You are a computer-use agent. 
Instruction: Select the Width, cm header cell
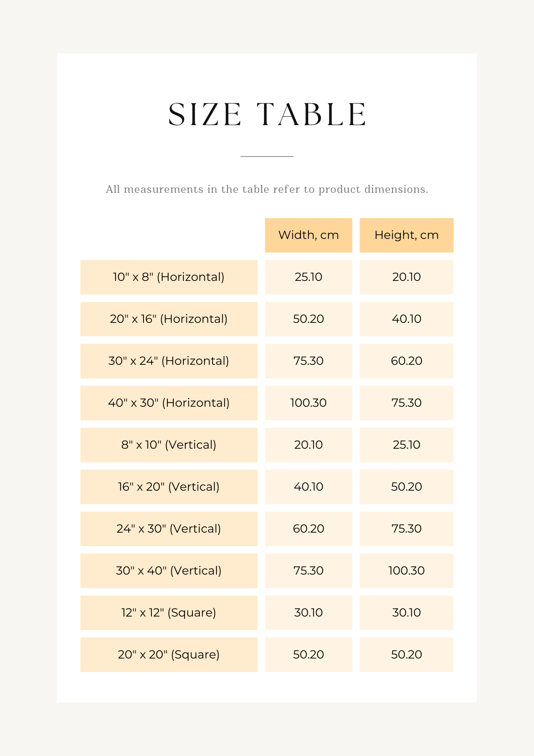pos(308,235)
